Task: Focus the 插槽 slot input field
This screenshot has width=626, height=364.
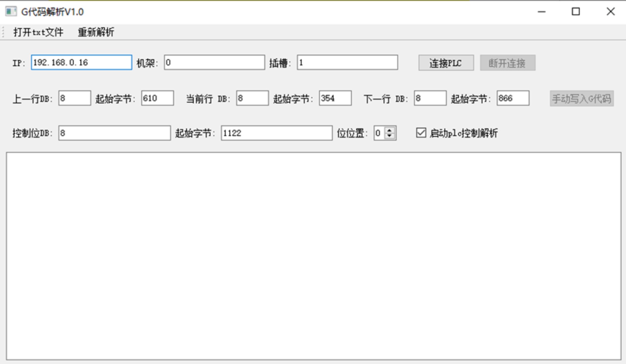Action: (347, 63)
